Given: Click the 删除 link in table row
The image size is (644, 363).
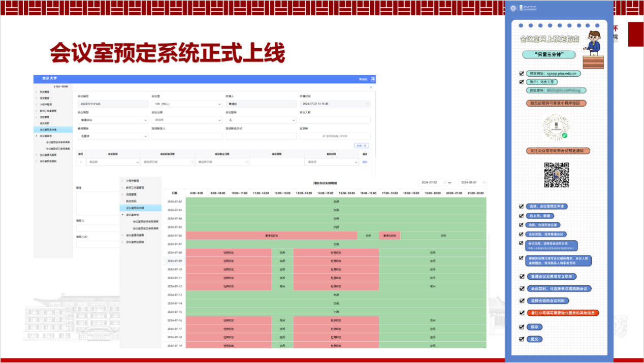Looking at the screenshot, I should click(364, 162).
